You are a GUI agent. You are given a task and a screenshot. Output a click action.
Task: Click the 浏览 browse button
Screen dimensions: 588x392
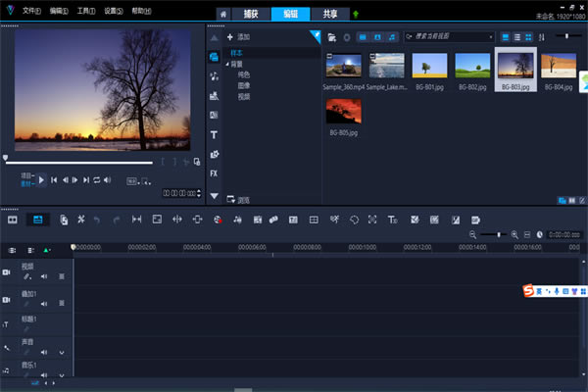(238, 199)
